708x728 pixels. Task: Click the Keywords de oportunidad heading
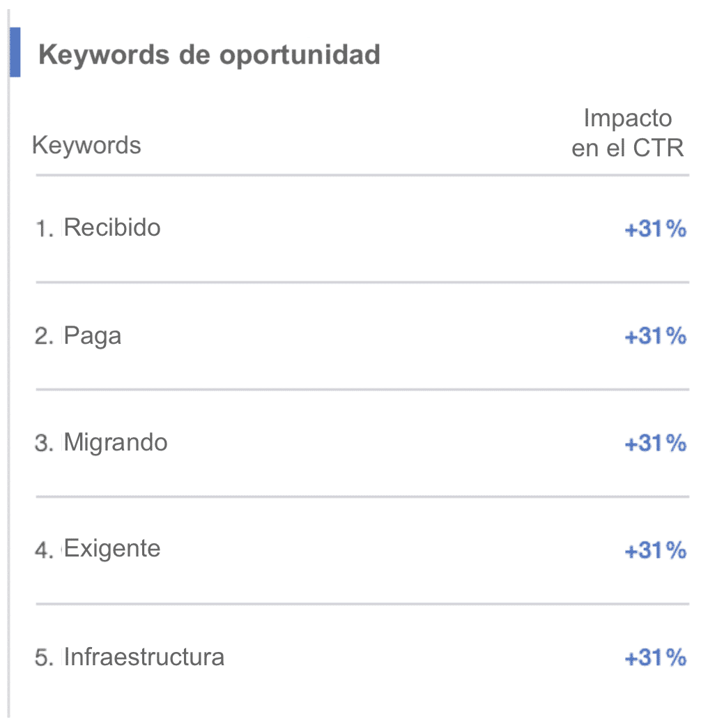[209, 55]
